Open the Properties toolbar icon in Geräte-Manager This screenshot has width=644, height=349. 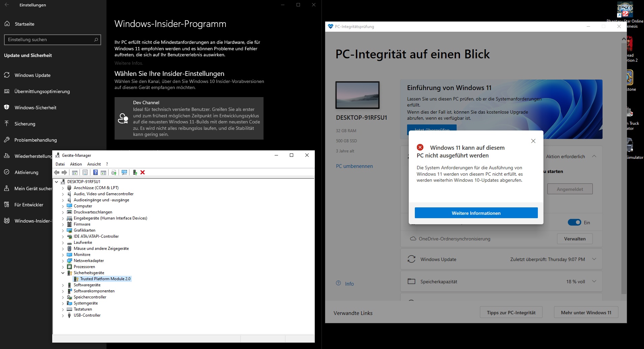click(x=85, y=172)
